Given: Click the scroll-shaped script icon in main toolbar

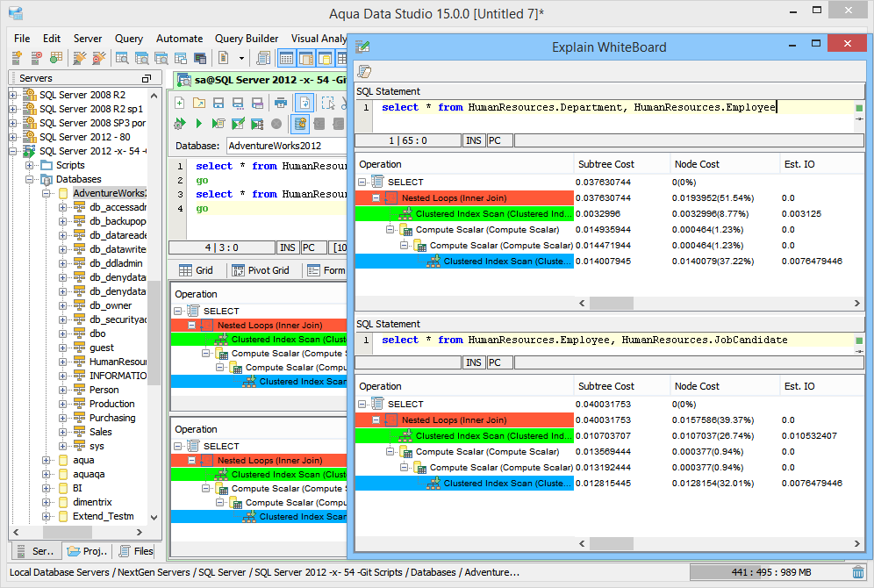Looking at the screenshot, I should 263,57.
